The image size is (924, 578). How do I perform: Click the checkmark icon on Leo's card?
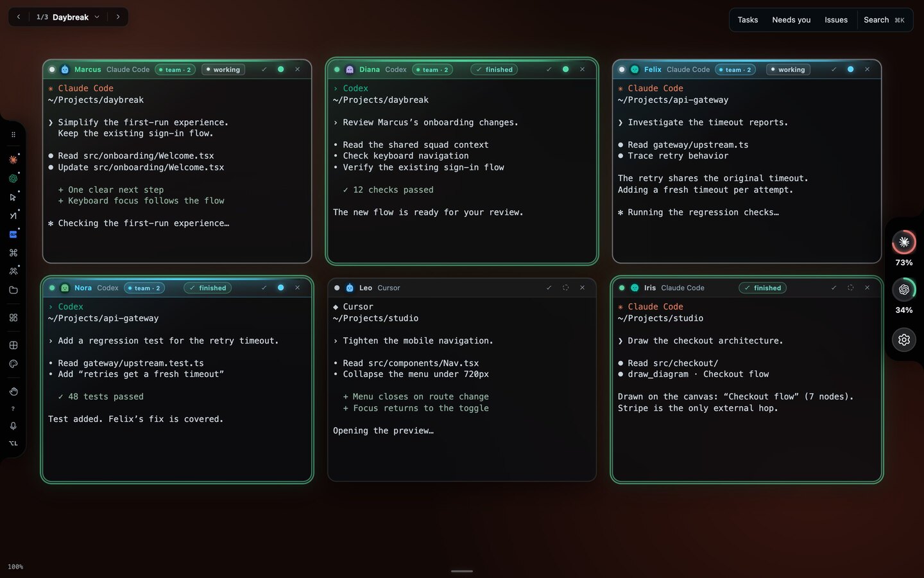(x=549, y=288)
